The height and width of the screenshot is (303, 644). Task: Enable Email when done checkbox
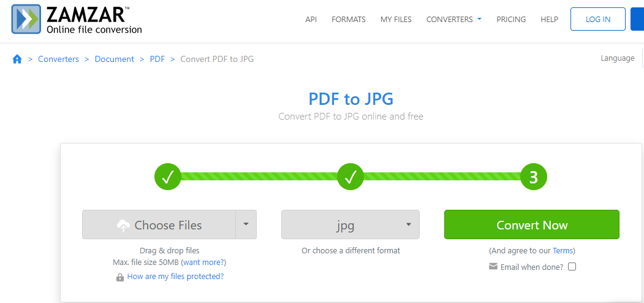[x=572, y=266]
